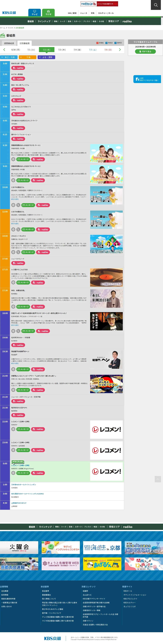Expand the 午後 time filter
Viewport: 163px width, 644px height.
coord(28,57)
